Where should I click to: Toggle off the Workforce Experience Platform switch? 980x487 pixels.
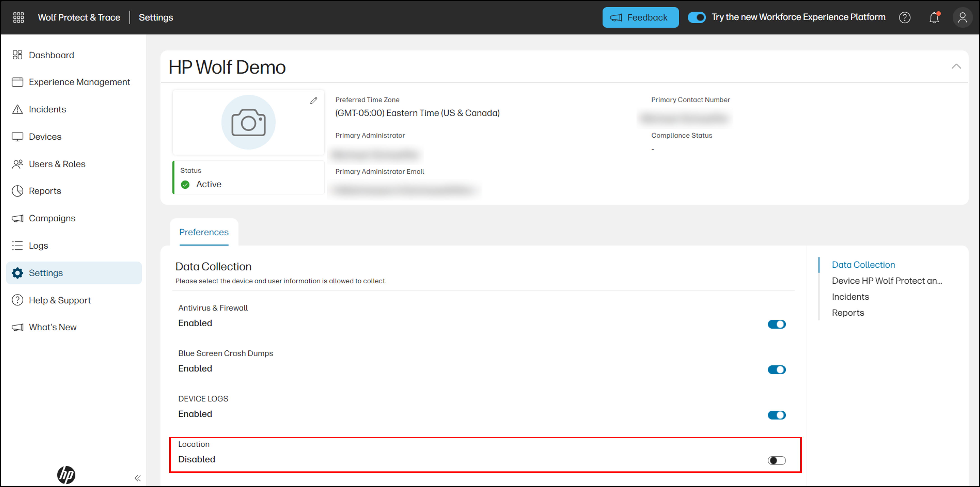point(697,17)
